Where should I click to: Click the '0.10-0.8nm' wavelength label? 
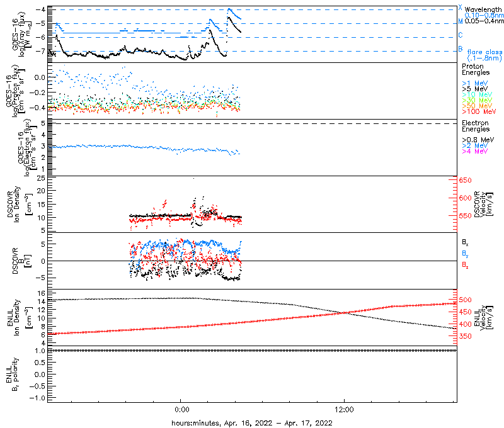point(484,15)
